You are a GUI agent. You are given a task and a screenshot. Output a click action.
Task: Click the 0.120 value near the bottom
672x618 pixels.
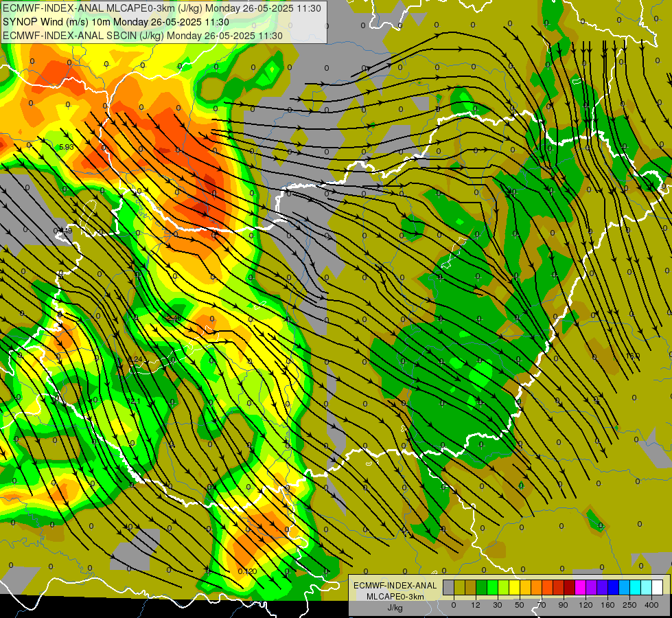tap(247, 571)
